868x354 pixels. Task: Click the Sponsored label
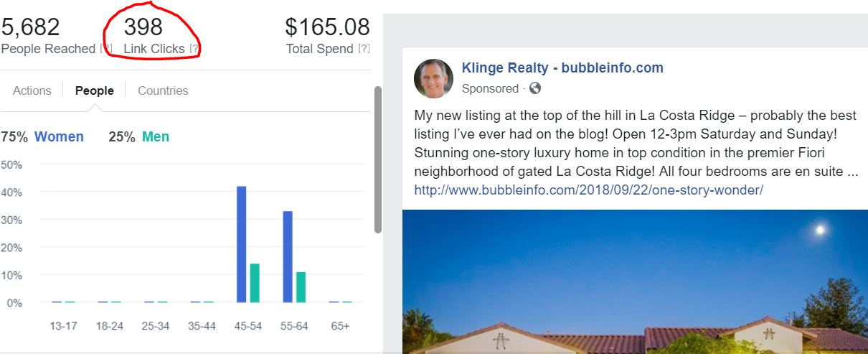(x=490, y=89)
